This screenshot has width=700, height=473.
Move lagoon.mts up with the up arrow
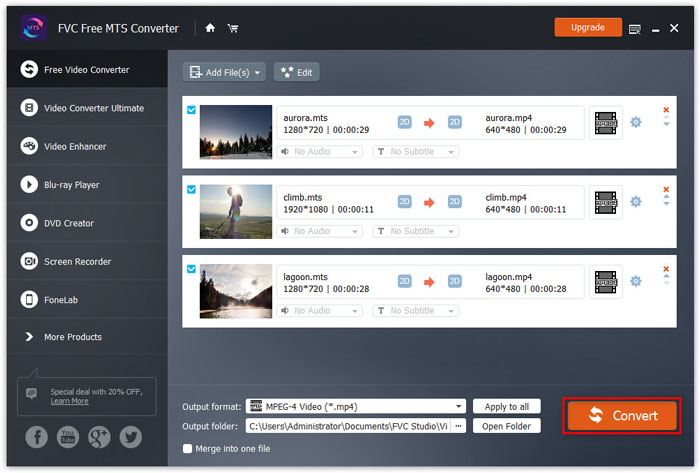tap(666, 276)
